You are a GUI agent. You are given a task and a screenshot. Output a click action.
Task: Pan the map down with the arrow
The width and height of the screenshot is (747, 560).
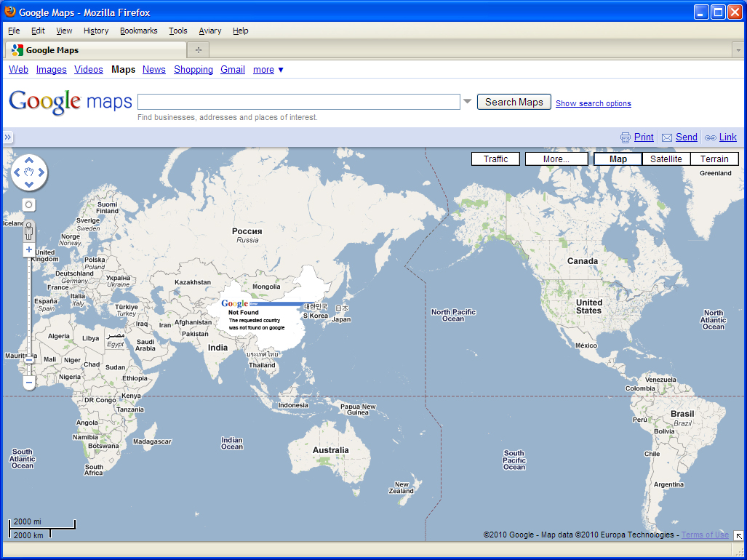[x=29, y=184]
